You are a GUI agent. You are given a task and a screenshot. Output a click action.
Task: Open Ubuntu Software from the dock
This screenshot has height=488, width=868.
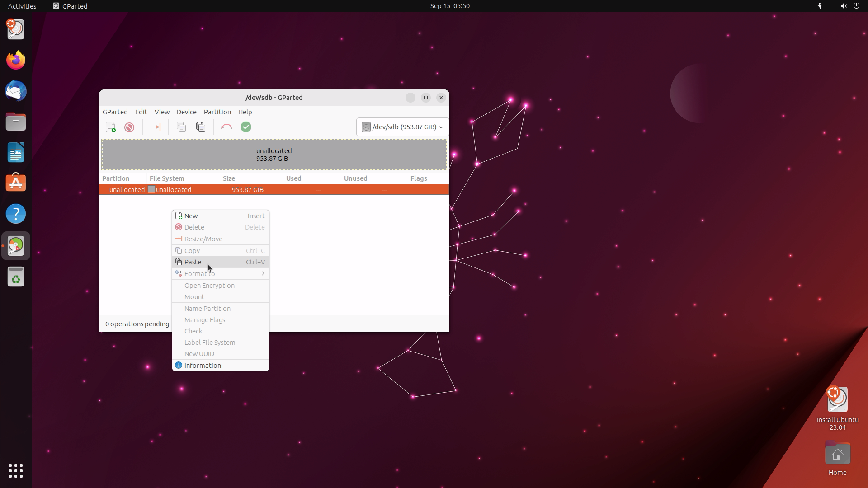pyautogui.click(x=16, y=183)
